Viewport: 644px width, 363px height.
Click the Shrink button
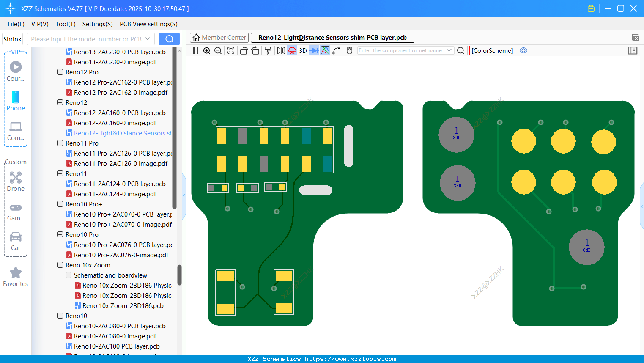13,39
